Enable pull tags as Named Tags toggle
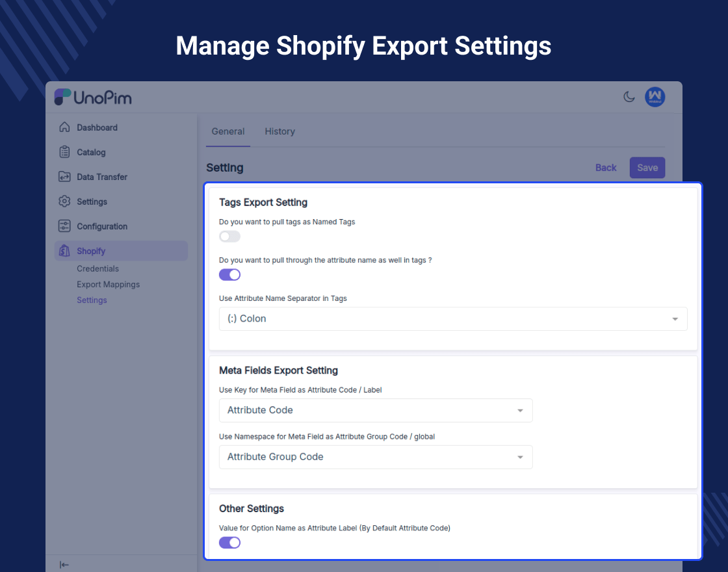728x572 pixels. [230, 237]
